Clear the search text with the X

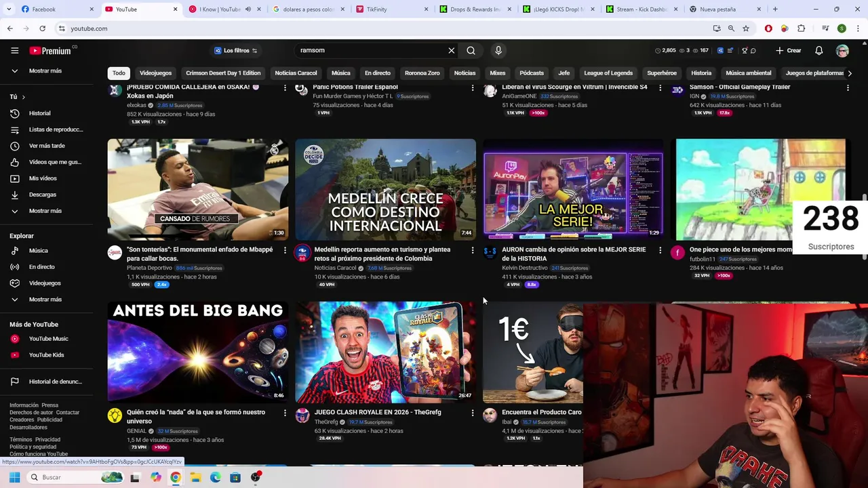click(x=451, y=50)
